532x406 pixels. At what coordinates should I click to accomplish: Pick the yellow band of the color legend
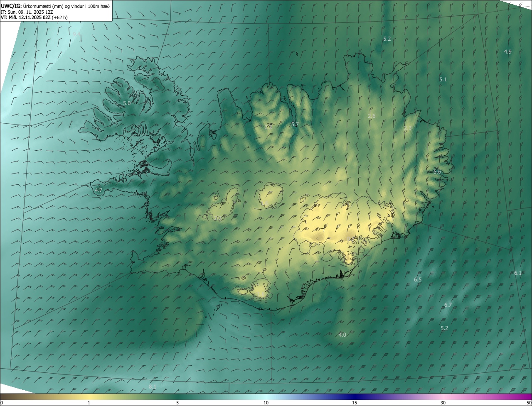coord(89,397)
